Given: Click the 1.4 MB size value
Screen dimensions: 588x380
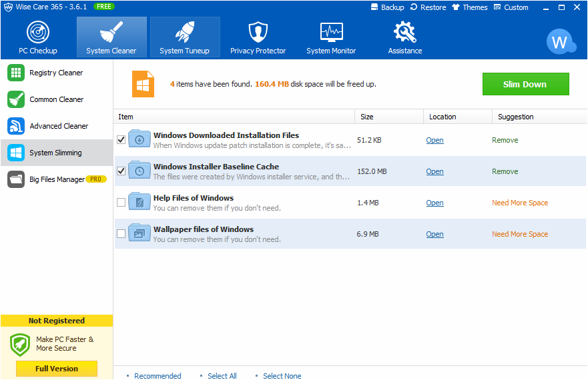Looking at the screenshot, I should point(368,203).
